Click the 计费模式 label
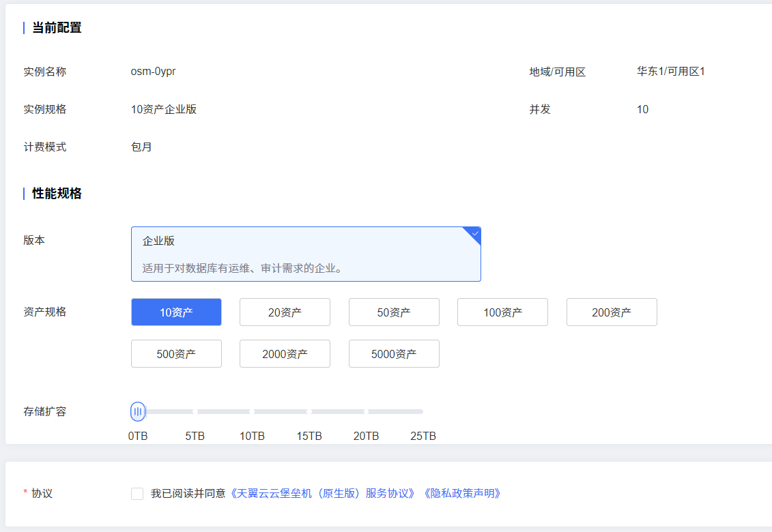Viewport: 772px width, 532px height. click(45, 147)
